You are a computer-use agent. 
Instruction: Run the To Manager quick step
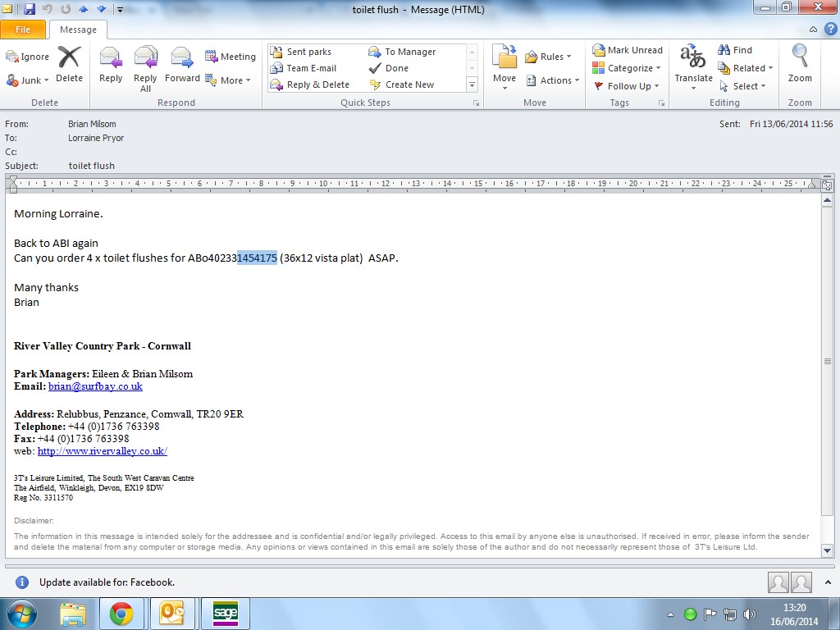(x=402, y=52)
